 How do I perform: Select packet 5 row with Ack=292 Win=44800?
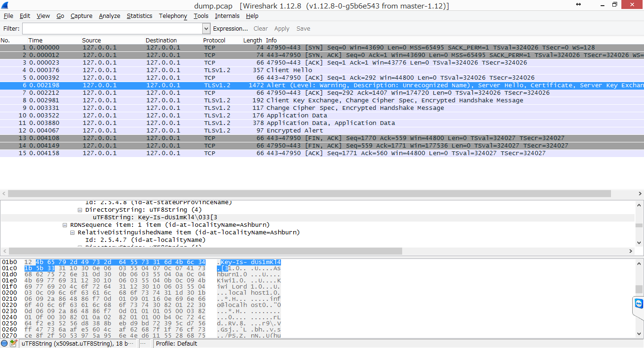click(x=322, y=78)
